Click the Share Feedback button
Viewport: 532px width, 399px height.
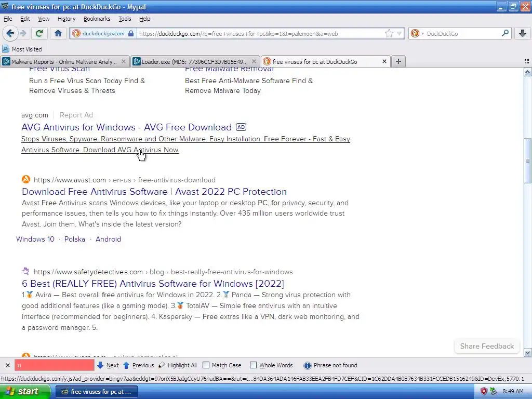click(x=487, y=346)
